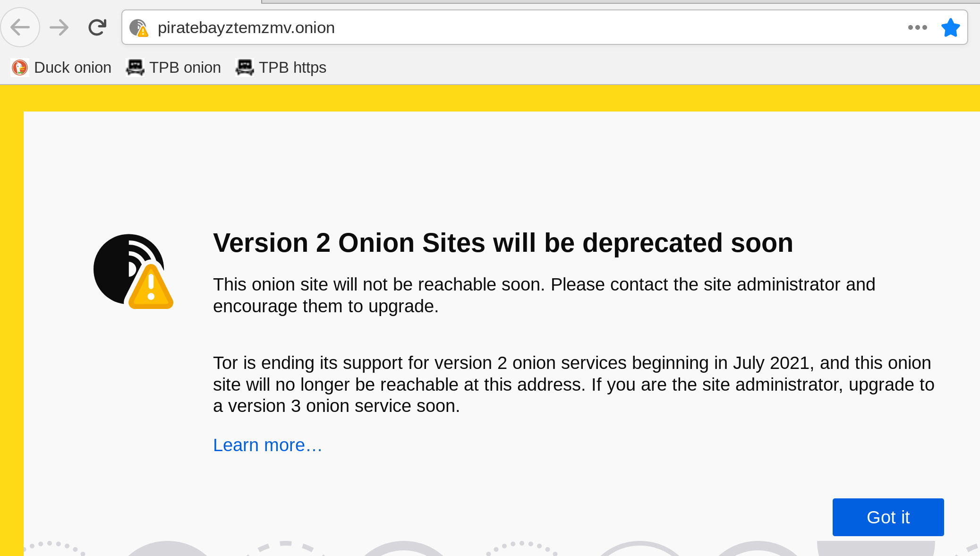Click the pirate ship icon beside TPB onion
Viewport: 980px width, 556px height.
tap(135, 68)
